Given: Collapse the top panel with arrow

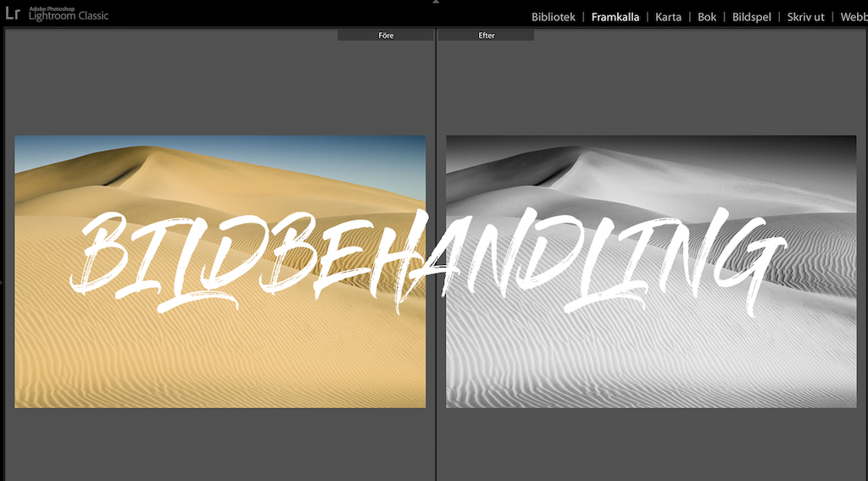Looking at the screenshot, I should pyautogui.click(x=436, y=2).
